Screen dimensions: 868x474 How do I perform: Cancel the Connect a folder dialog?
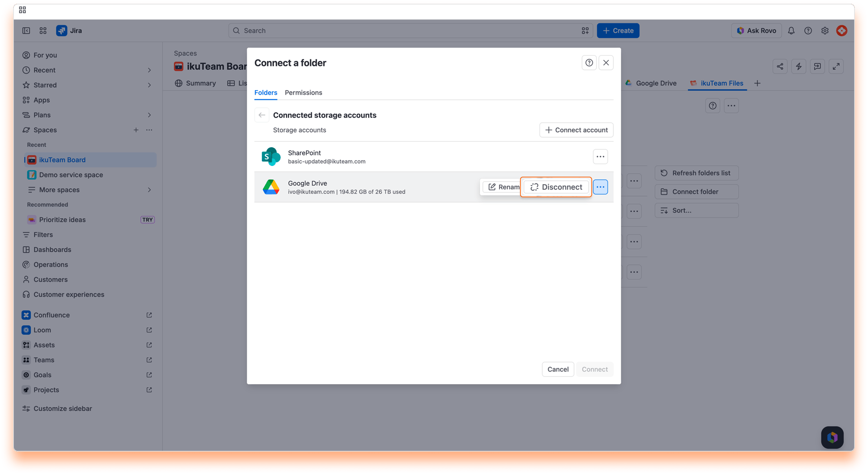[558, 369]
